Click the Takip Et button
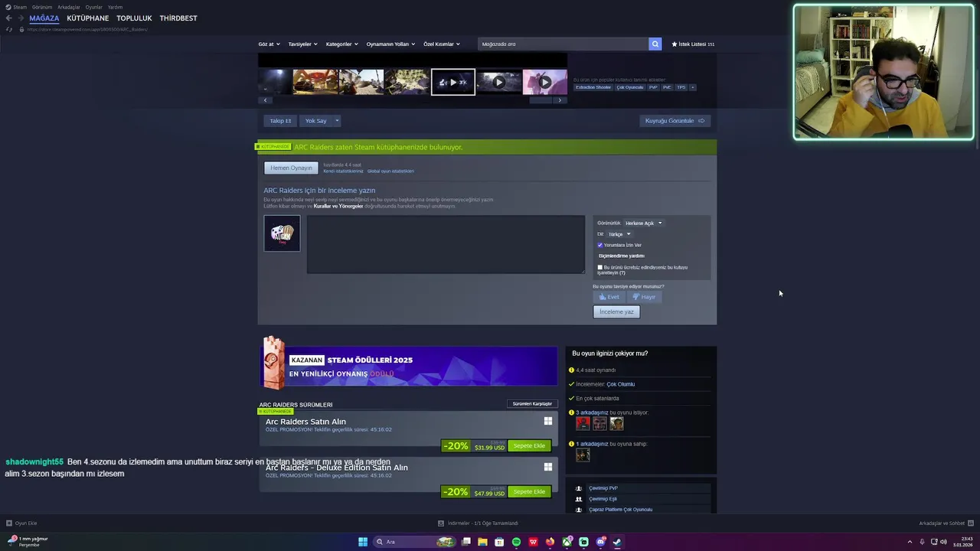The width and height of the screenshot is (980, 551). pyautogui.click(x=280, y=121)
